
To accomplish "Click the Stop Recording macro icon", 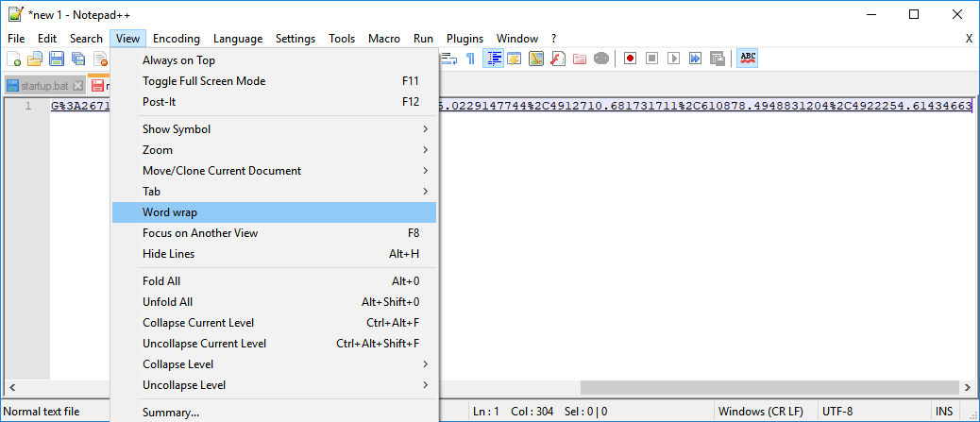I will click(x=651, y=59).
